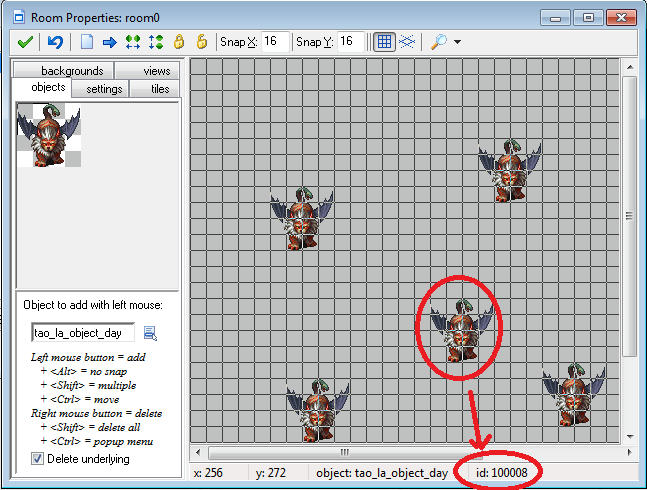Open the dropdown arrow next to zoom
Viewport: 647px width, 490px height.
(457, 42)
